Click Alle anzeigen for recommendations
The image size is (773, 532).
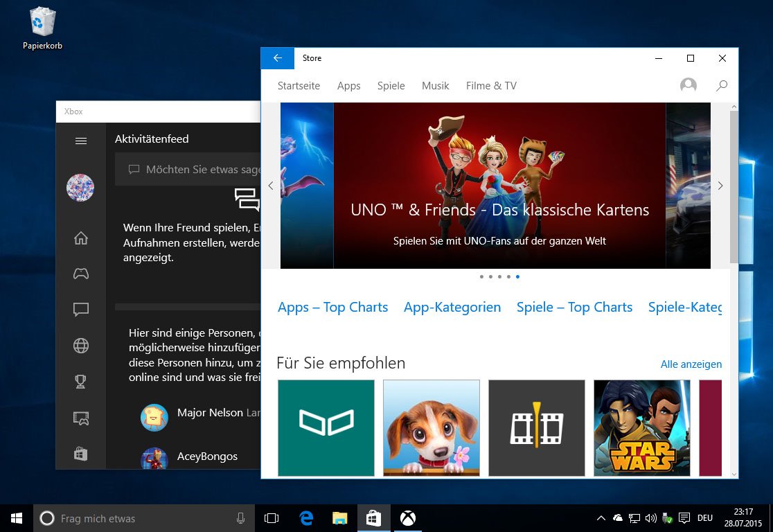pyautogui.click(x=691, y=364)
